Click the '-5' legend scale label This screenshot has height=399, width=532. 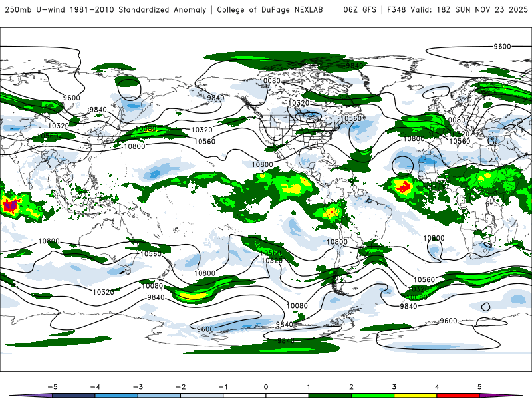tap(53, 387)
